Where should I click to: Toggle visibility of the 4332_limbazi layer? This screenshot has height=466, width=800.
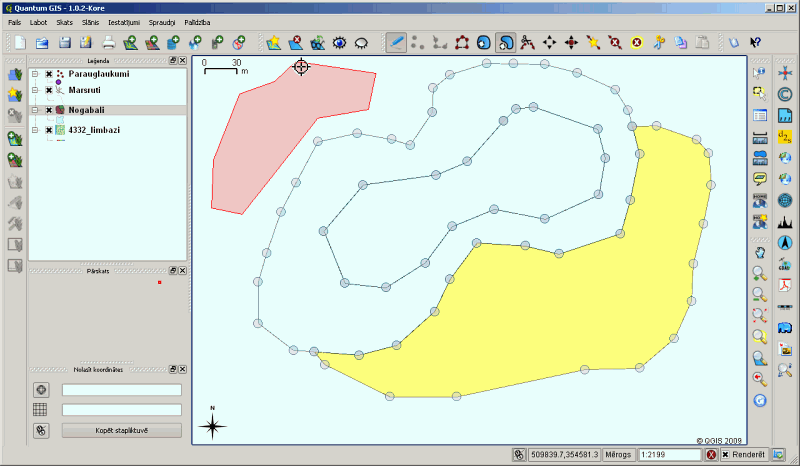(49, 130)
